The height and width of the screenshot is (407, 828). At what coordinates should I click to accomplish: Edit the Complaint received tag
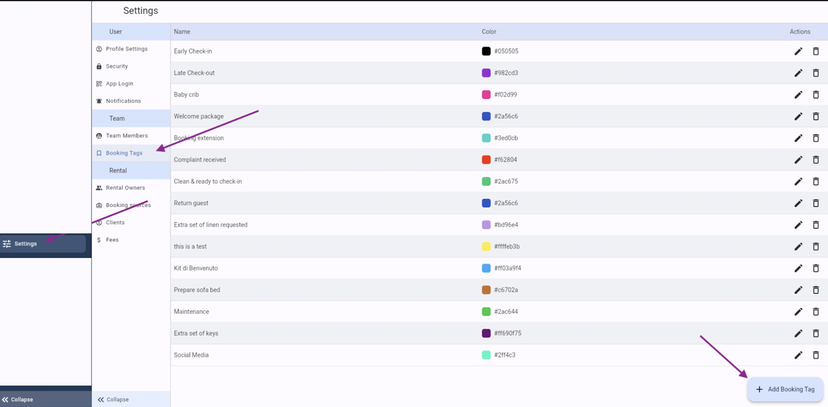pos(798,159)
